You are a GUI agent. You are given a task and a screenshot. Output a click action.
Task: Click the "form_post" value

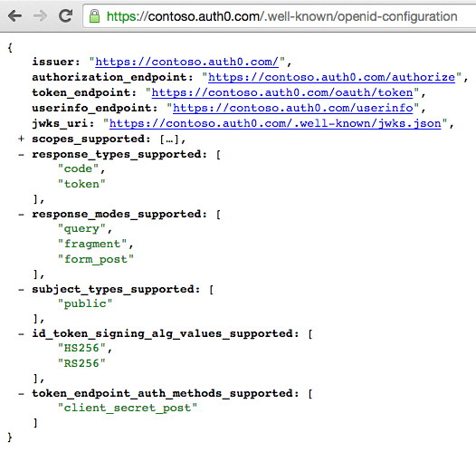[x=96, y=259]
